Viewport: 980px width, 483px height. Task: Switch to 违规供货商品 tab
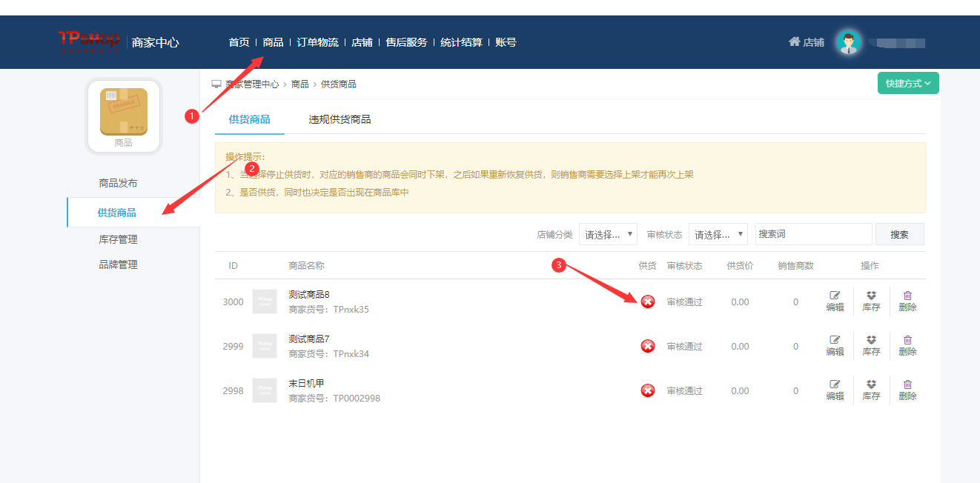coord(340,119)
